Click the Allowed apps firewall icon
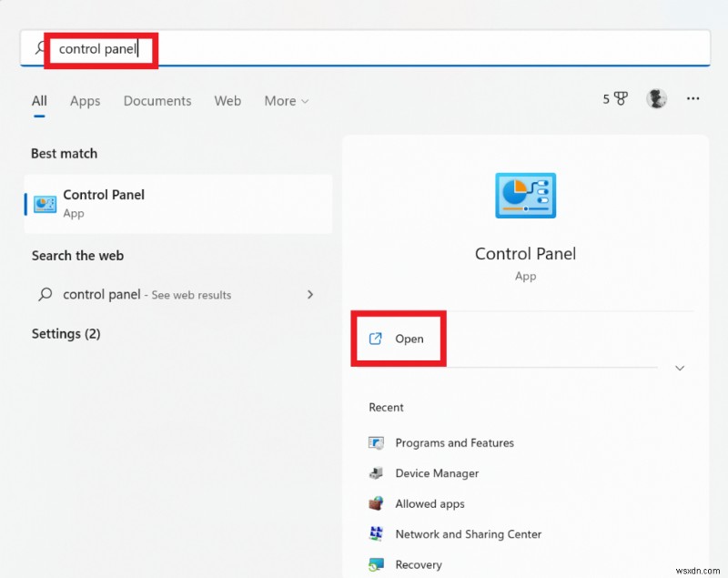 tap(376, 503)
